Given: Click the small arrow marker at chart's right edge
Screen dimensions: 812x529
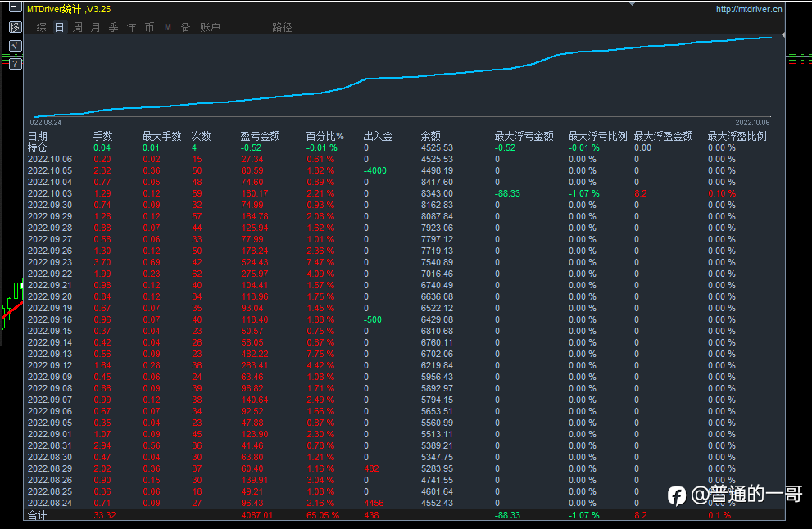Looking at the screenshot, I should tap(784, 35).
